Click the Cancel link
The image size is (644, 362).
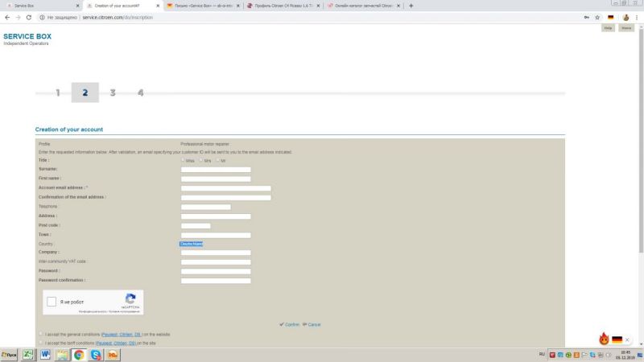tap(312, 324)
